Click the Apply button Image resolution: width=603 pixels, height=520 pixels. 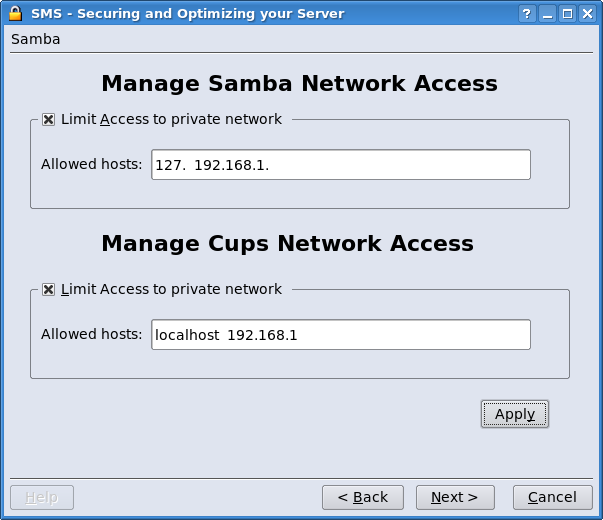[x=515, y=414]
